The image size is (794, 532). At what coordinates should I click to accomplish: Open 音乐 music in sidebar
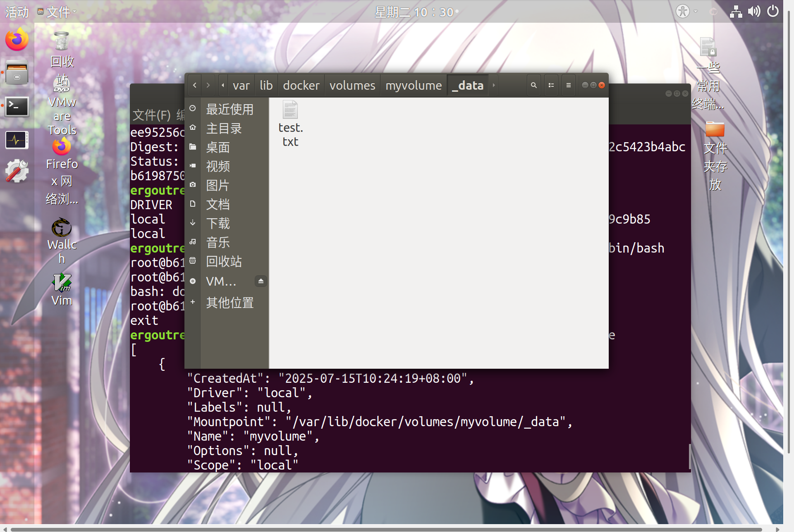(227, 242)
